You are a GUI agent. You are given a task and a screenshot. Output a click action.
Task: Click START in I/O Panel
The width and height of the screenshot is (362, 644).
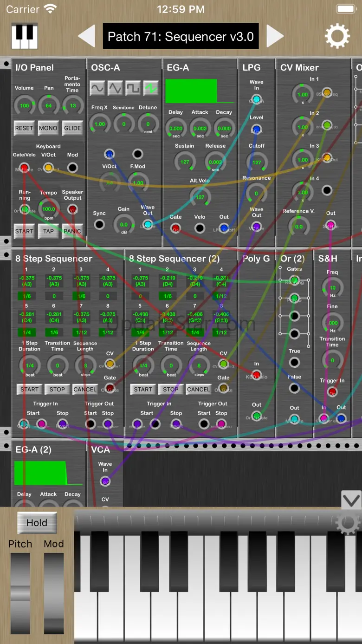tap(24, 231)
